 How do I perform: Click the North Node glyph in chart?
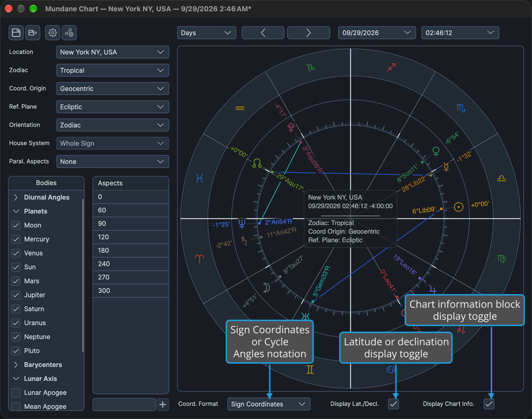(257, 164)
